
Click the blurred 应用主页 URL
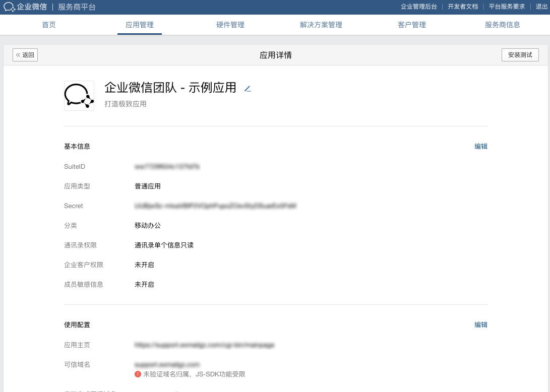(204, 345)
